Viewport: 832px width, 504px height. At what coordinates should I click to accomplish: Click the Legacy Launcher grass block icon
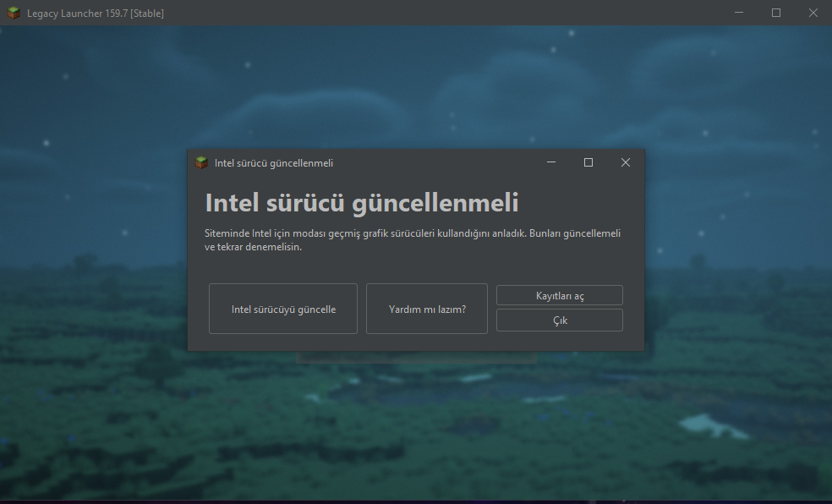(x=14, y=13)
